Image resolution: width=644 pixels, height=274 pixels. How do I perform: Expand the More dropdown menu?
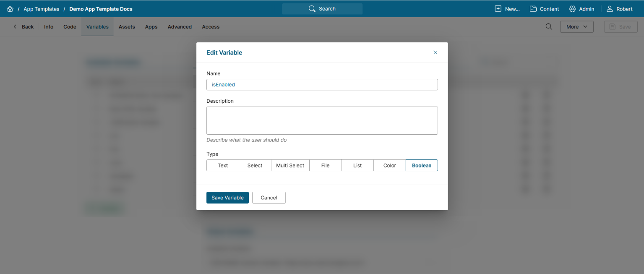pos(576,26)
